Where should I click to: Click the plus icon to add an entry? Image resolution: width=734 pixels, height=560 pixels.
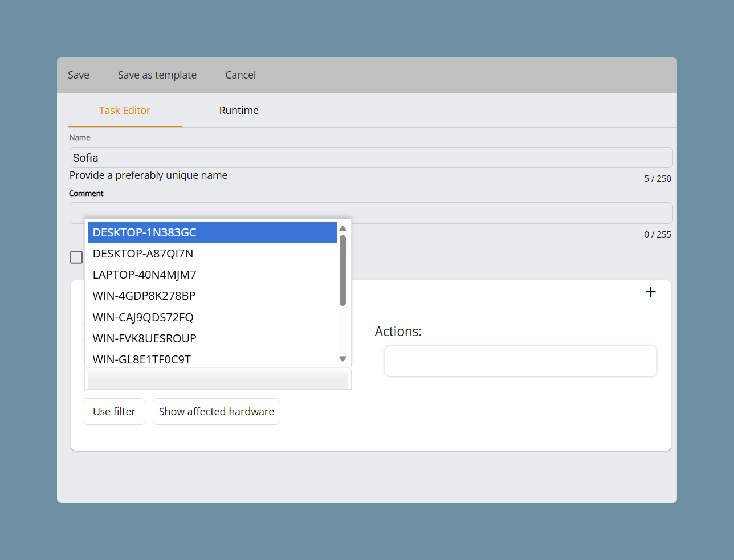pyautogui.click(x=650, y=292)
